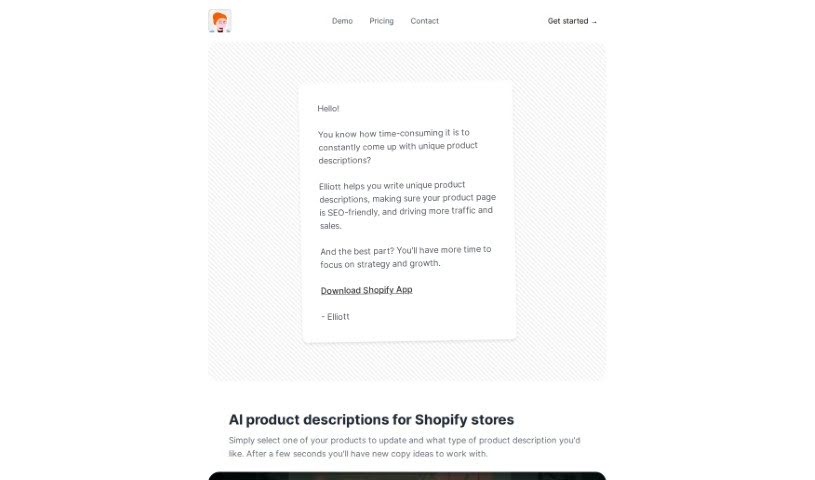Select the "AI product descriptions" heading

pyautogui.click(x=371, y=420)
